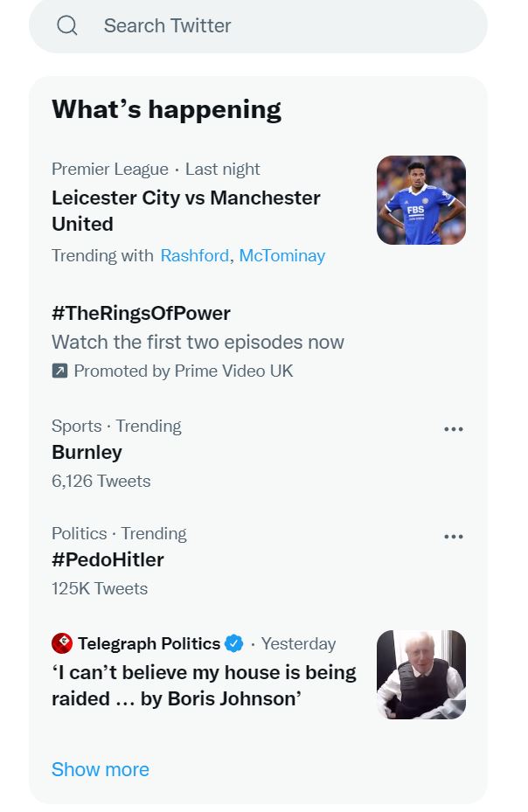Image resolution: width=528 pixels, height=812 pixels.
Task: Click the blue verified badge icon
Action: point(234,644)
